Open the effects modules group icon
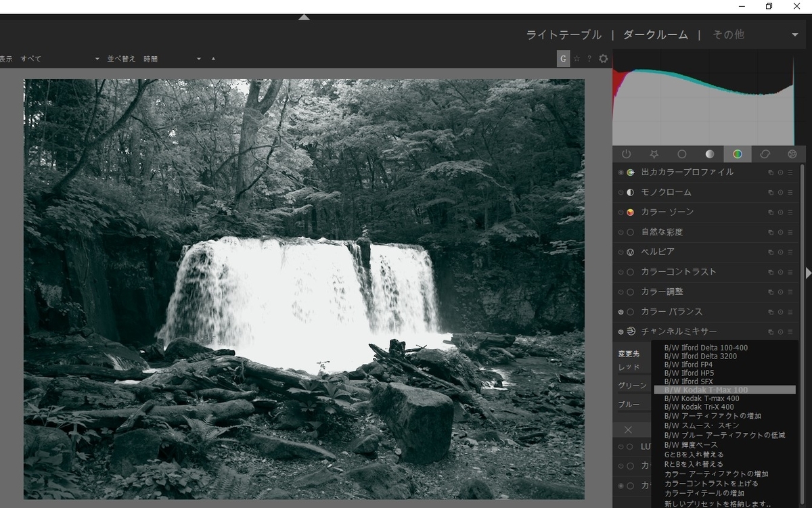The height and width of the screenshot is (508, 812). (x=792, y=154)
